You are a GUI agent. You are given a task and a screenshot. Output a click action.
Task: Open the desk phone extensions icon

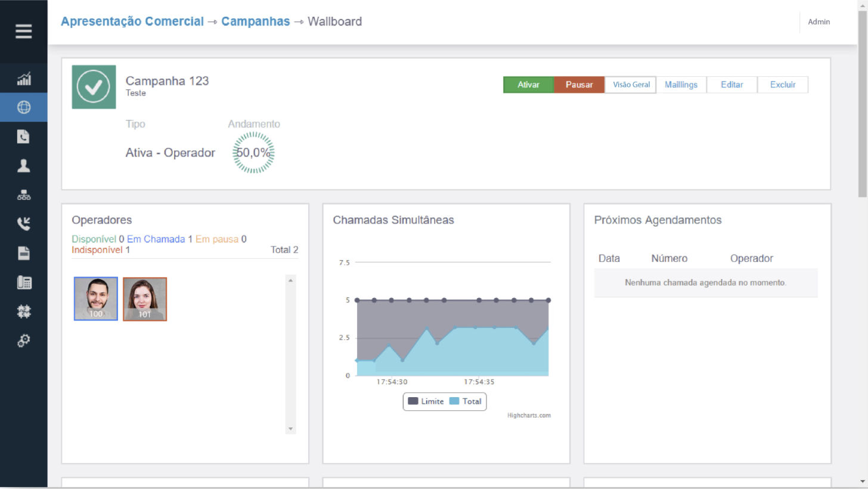tap(24, 283)
